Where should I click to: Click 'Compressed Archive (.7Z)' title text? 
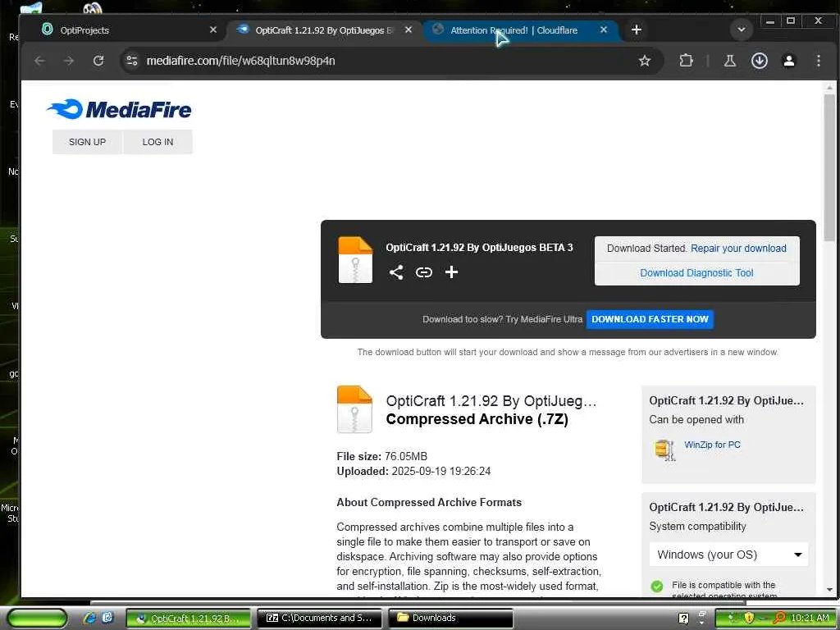477,419
